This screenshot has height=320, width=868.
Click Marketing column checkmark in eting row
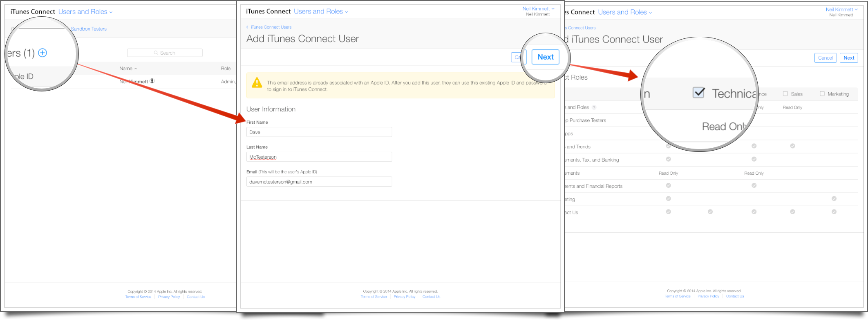coord(834,199)
